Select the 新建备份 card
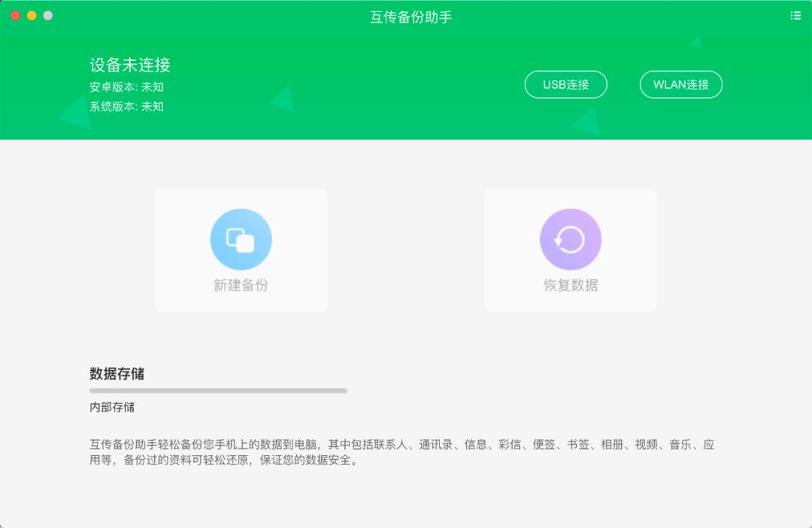 coord(241,250)
